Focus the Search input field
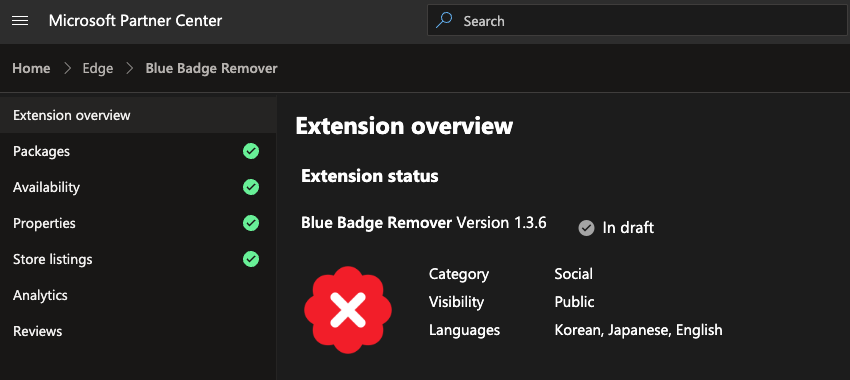 tap(637, 21)
